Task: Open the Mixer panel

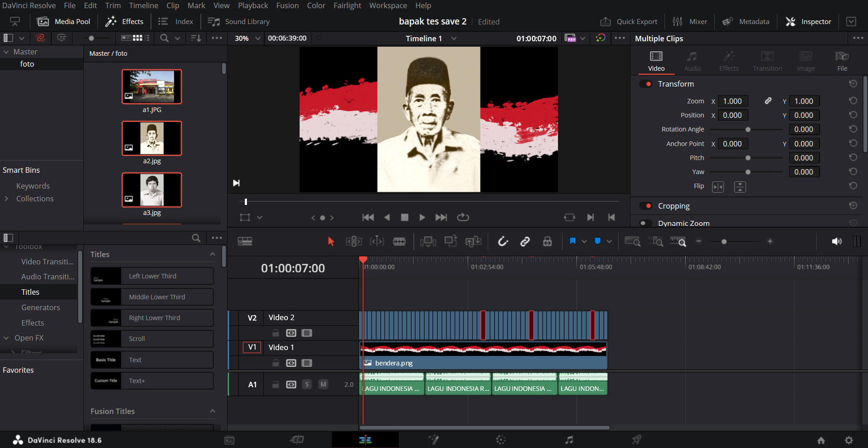Action: [690, 21]
